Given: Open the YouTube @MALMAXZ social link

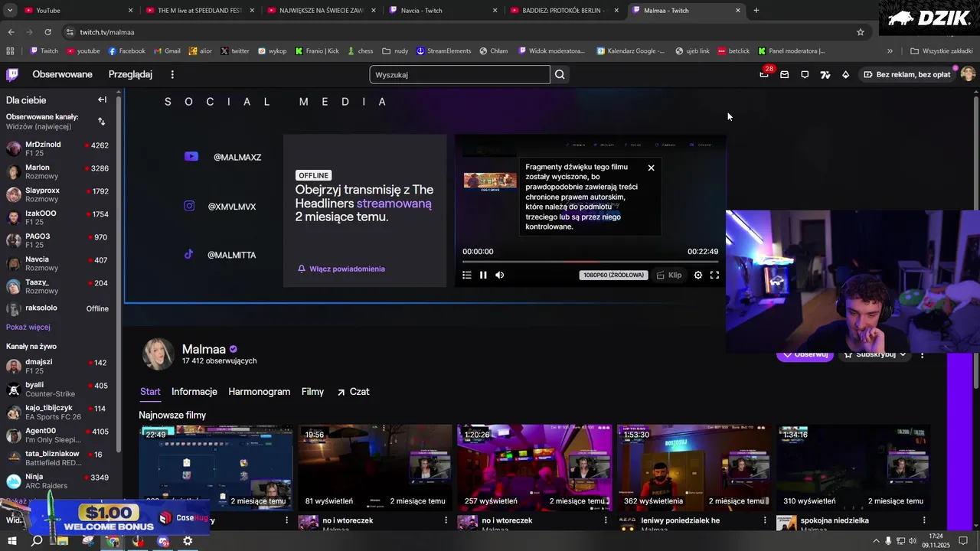Looking at the screenshot, I should click(x=223, y=157).
